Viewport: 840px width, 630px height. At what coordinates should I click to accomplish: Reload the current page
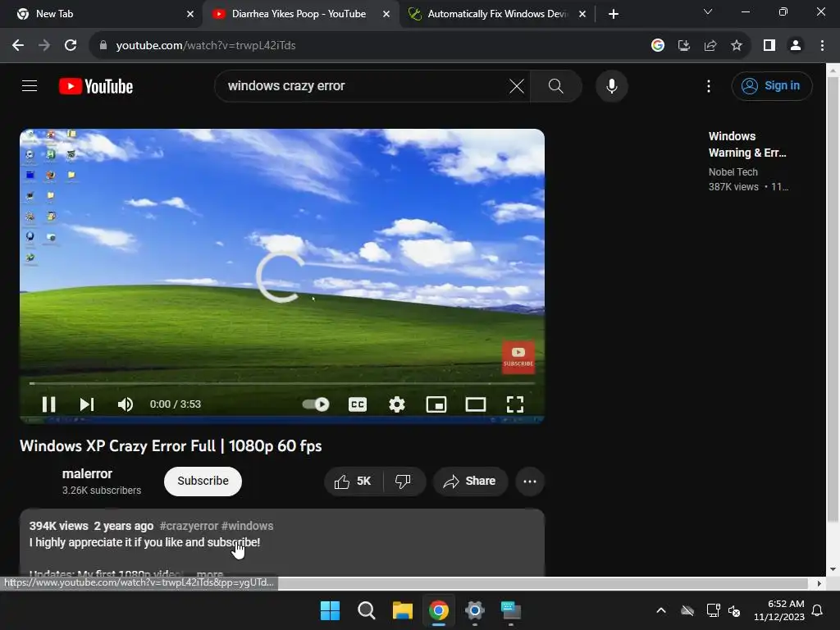[71, 46]
